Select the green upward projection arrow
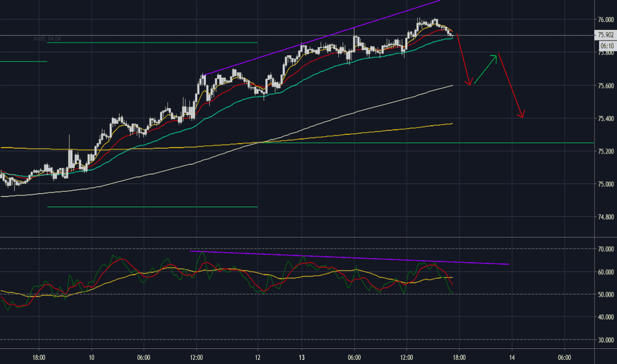617x364 pixels. 485,69
